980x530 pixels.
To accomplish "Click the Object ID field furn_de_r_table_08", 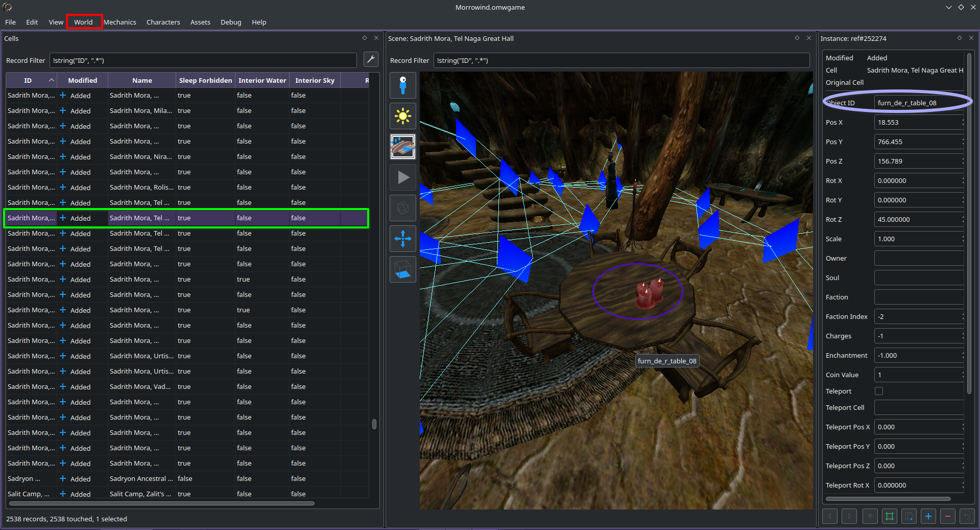I will [919, 103].
